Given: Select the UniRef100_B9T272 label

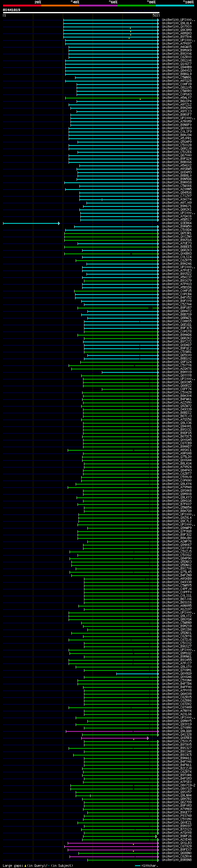Looking at the screenshot, I should click(x=177, y=342).
